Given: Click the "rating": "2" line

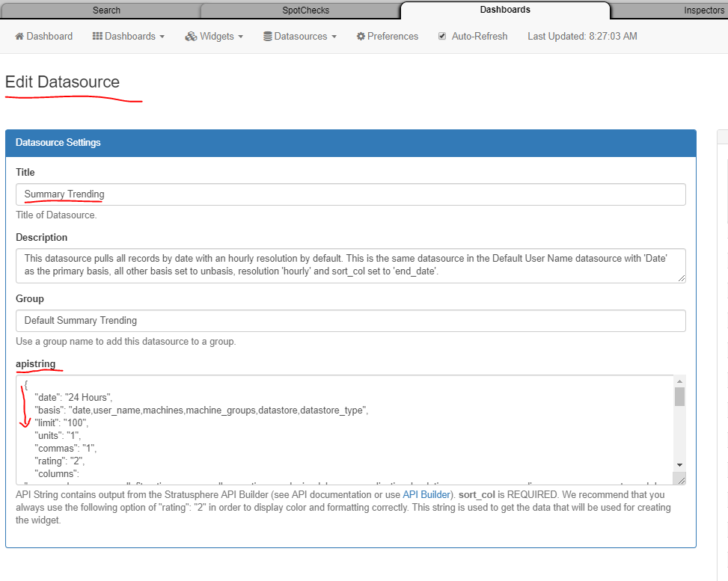Looking at the screenshot, I should (59, 461).
